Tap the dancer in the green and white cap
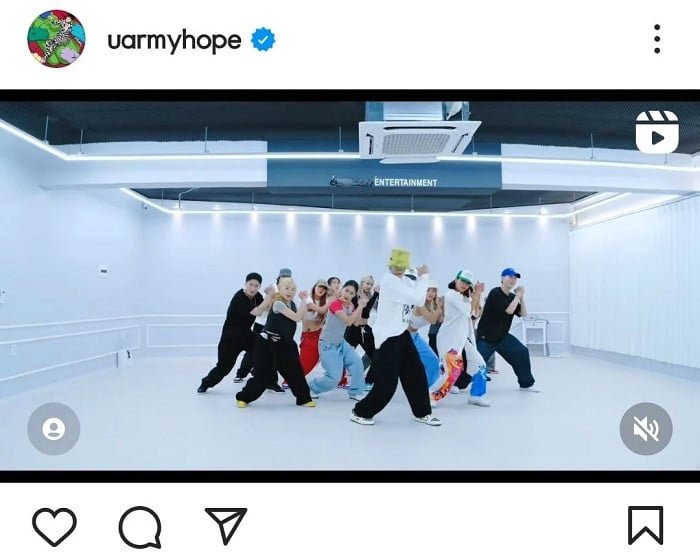700x554 pixels. coord(462,337)
